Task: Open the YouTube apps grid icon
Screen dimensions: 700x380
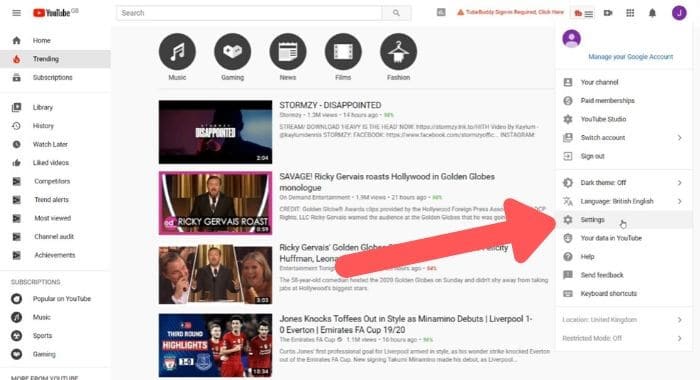Action: [x=630, y=13]
